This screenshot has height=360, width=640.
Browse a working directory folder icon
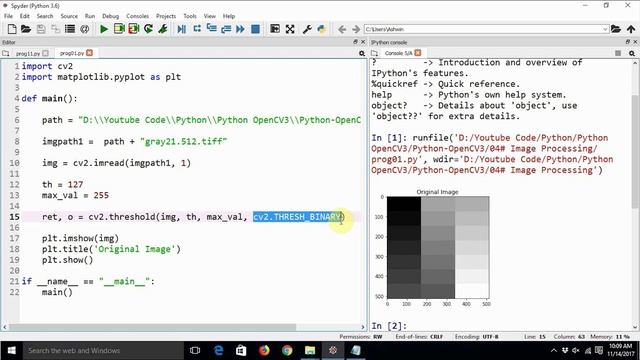(x=616, y=29)
